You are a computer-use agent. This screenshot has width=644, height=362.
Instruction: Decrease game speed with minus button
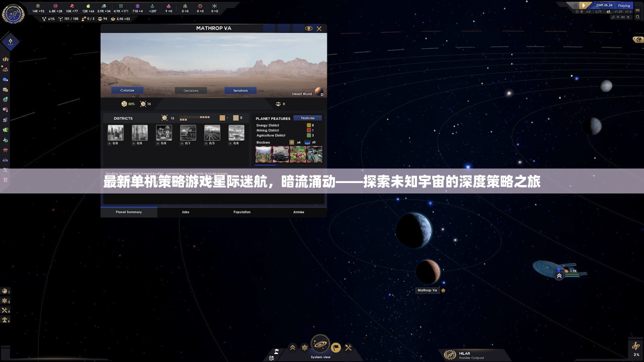pyautogui.click(x=577, y=12)
